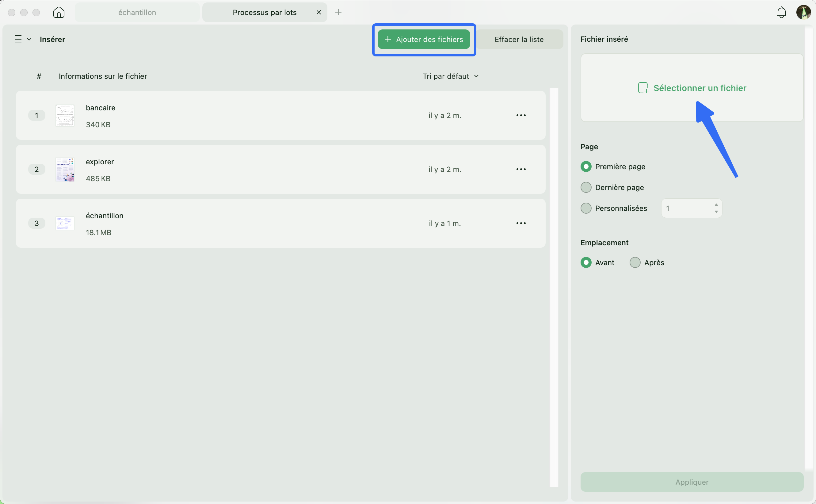This screenshot has height=504, width=816.
Task: Click the # column header
Action: click(39, 76)
